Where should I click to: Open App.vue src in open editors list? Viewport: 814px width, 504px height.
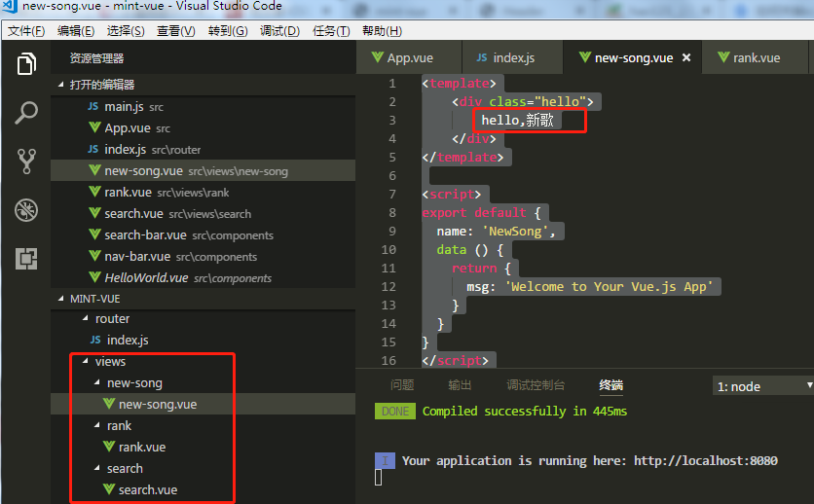[x=203, y=127]
